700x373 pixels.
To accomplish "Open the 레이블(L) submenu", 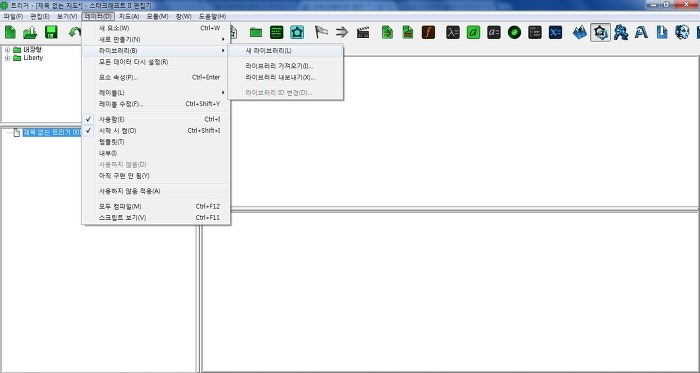I will click(156, 92).
